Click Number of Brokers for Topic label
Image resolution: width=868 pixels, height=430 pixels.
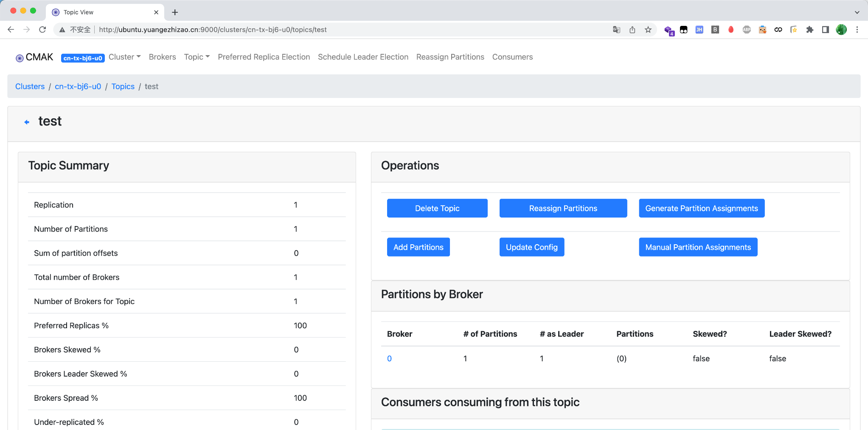click(x=84, y=302)
